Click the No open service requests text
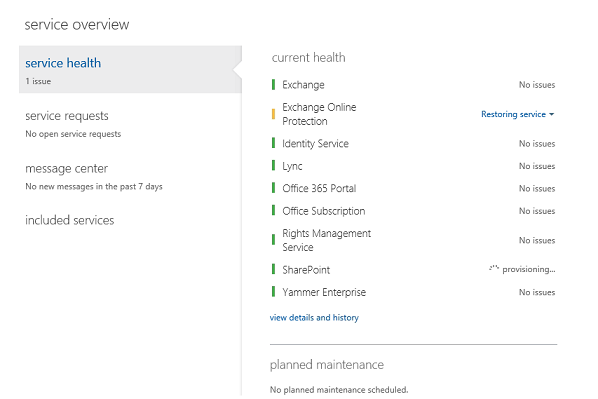This screenshot has width=598, height=399. (73, 134)
